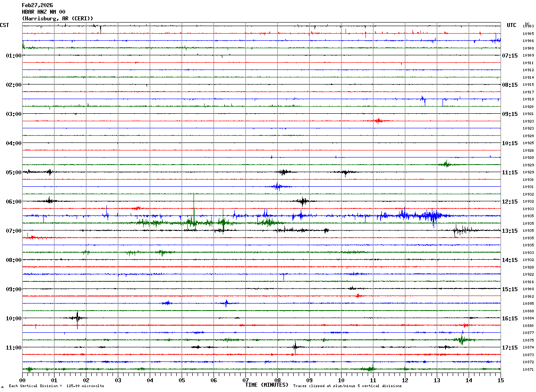Select the 07 minute tick on bottom axis
The height and width of the screenshot is (392, 536).
[245, 380]
